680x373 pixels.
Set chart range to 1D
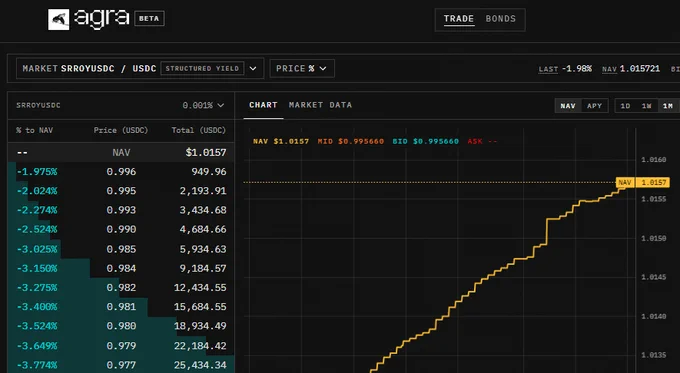pos(625,106)
